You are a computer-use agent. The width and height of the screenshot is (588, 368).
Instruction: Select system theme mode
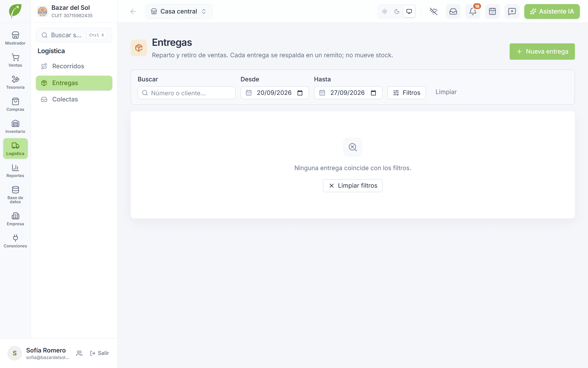pos(409,11)
